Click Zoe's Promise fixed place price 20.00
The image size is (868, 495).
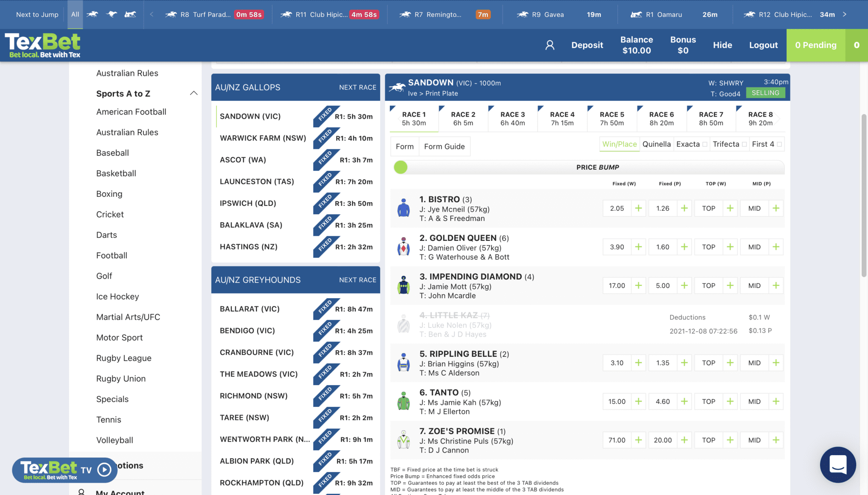coord(662,440)
